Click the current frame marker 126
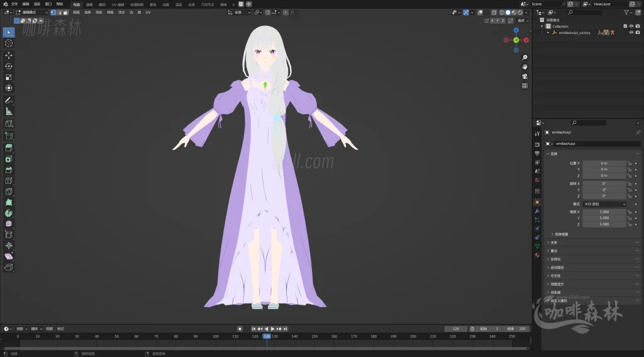644x357 pixels. click(x=267, y=336)
